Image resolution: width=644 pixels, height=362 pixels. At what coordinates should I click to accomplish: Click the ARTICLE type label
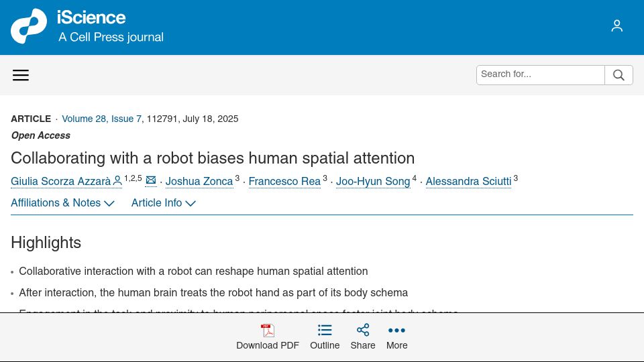point(31,119)
